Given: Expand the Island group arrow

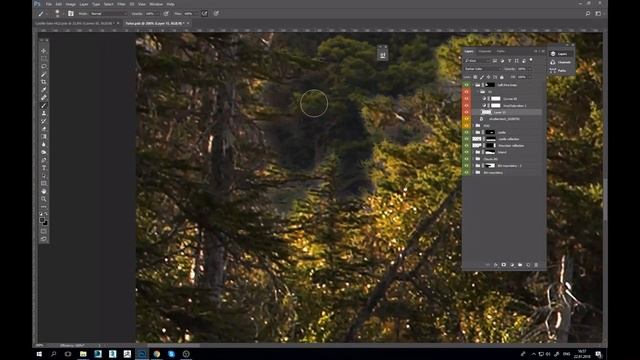Looking at the screenshot, I should [x=473, y=152].
